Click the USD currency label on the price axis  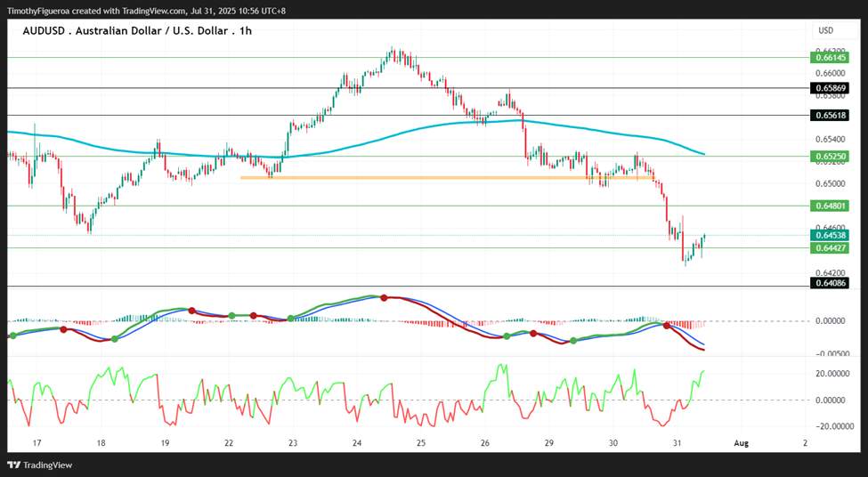[x=825, y=31]
